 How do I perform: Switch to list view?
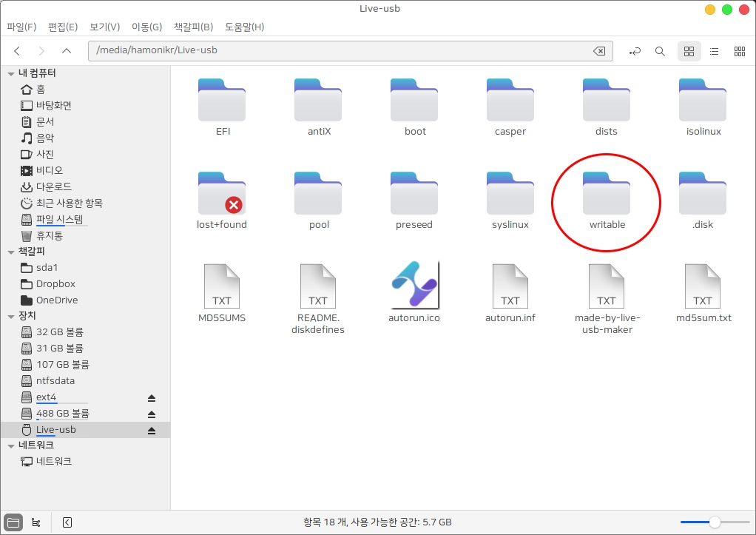[714, 51]
